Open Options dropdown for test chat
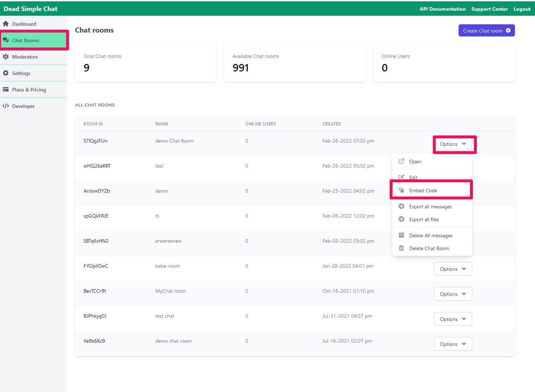Viewport: 535px width, 392px height. 453,319
